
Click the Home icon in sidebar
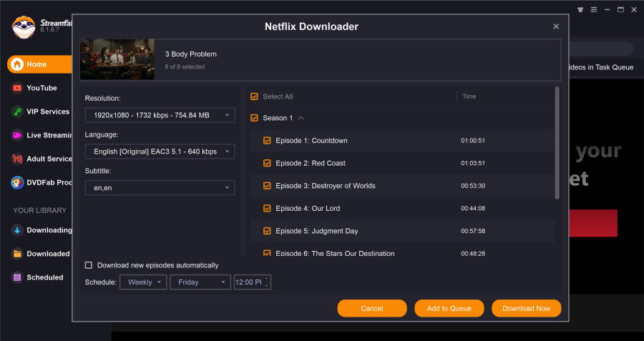click(x=17, y=64)
